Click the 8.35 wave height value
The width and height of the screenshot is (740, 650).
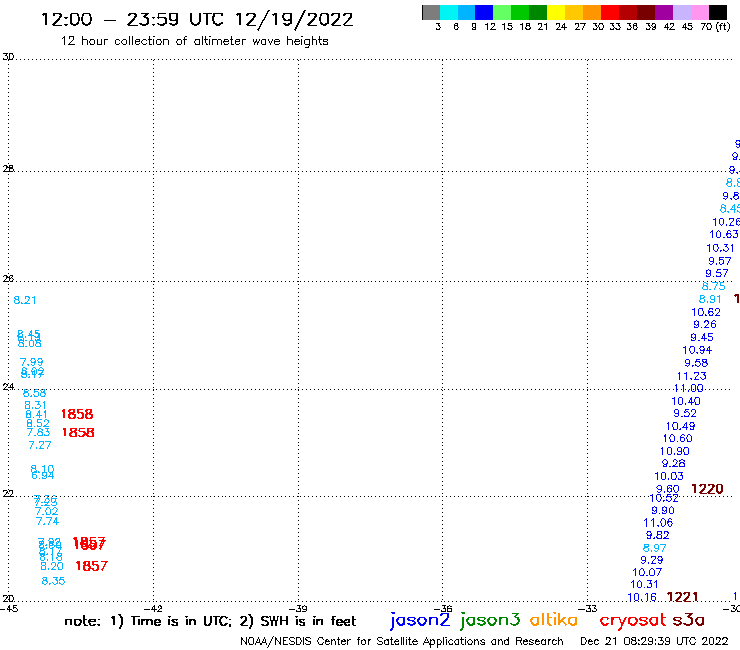point(53,581)
